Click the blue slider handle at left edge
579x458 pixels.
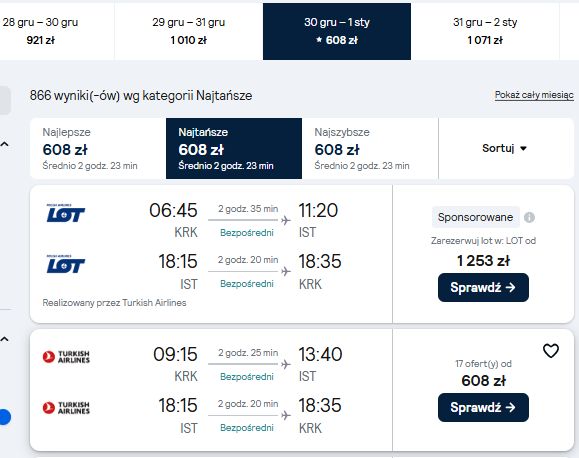point(4,417)
